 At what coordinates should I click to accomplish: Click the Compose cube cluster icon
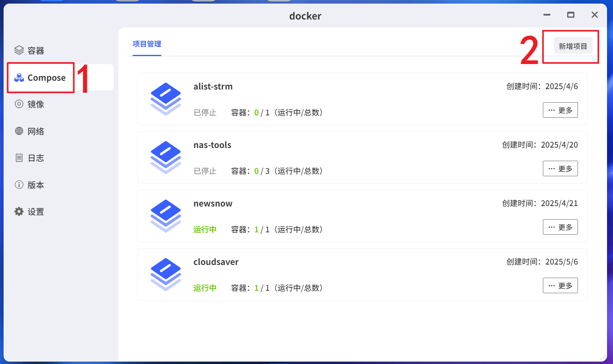[x=18, y=77]
